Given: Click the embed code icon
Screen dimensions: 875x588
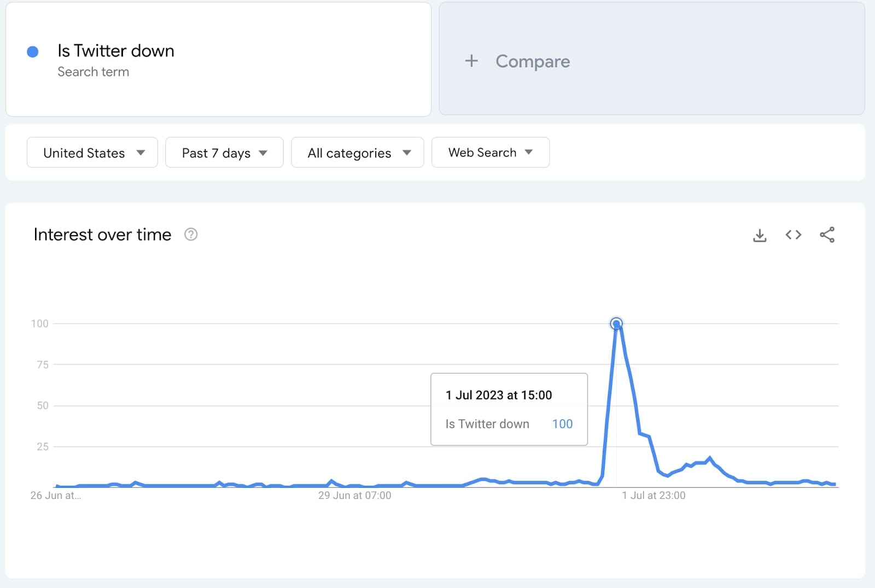Looking at the screenshot, I should (x=793, y=235).
